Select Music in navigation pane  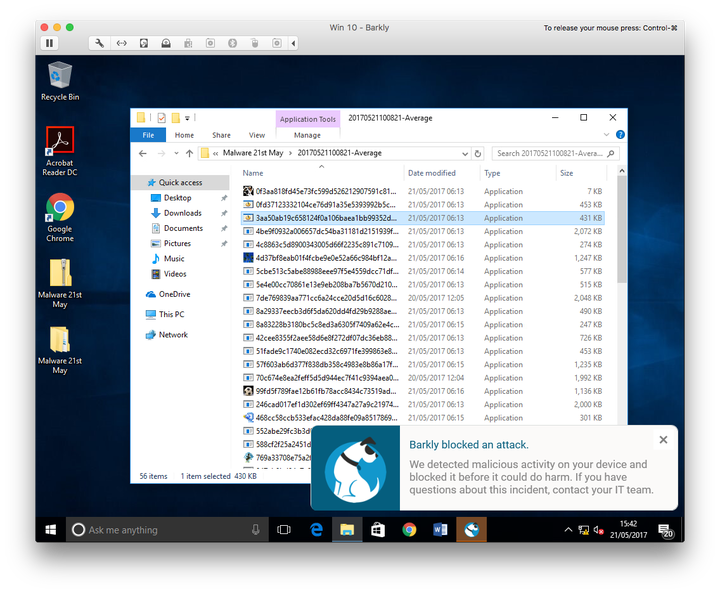(x=174, y=258)
